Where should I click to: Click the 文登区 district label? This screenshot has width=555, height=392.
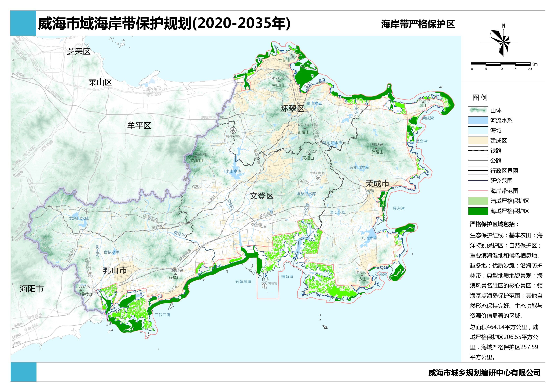pyautogui.click(x=262, y=196)
